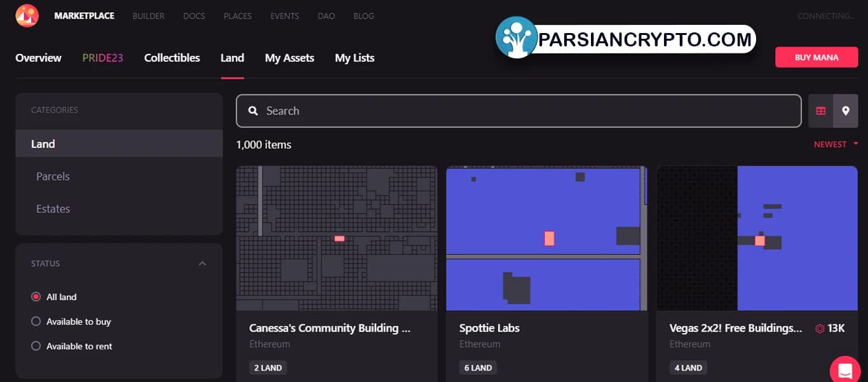Open DAO in top navigation
This screenshot has width=868, height=382.
coord(326,16)
